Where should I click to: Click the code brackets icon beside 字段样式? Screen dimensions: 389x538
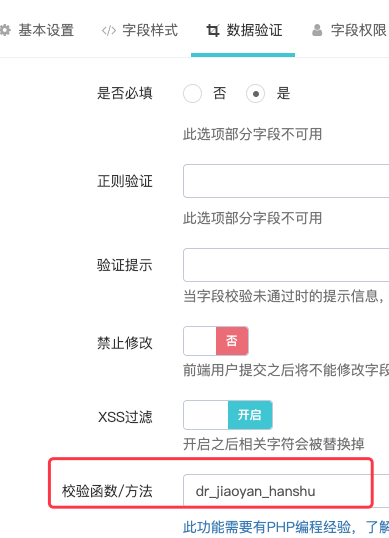109,31
